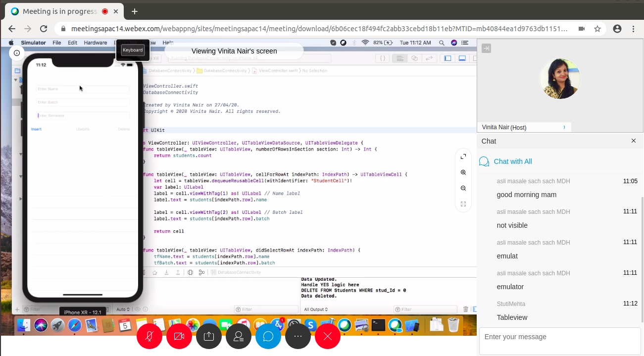The height and width of the screenshot is (356, 644).
Task: Toggle Xcode navigator panel visibility
Action: (447, 58)
